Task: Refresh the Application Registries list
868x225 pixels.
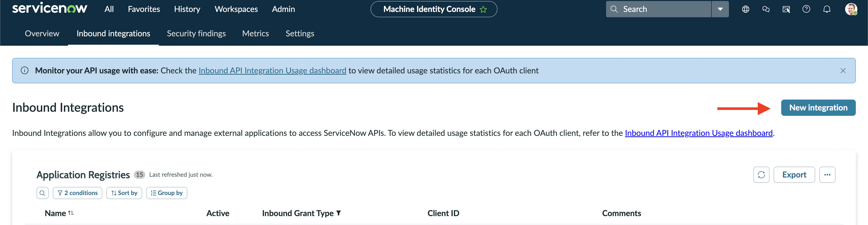Action: [x=761, y=175]
